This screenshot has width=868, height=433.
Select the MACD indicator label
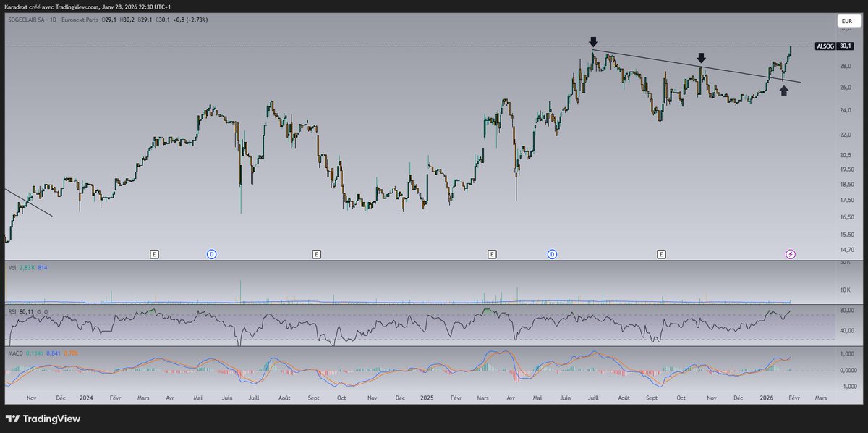[x=15, y=353]
